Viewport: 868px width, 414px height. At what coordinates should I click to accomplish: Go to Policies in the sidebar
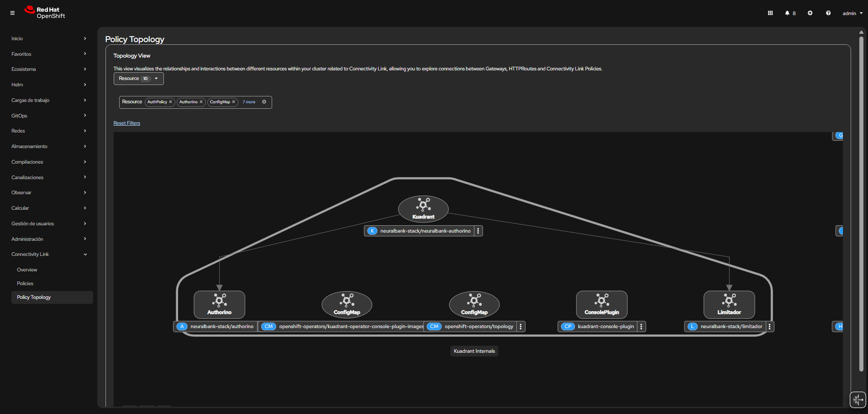(25, 284)
